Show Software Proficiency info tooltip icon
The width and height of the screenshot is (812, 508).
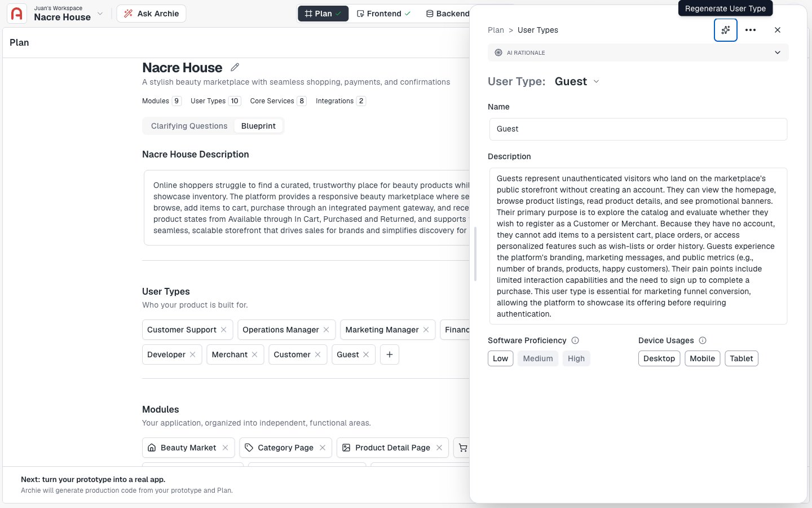[575, 340]
